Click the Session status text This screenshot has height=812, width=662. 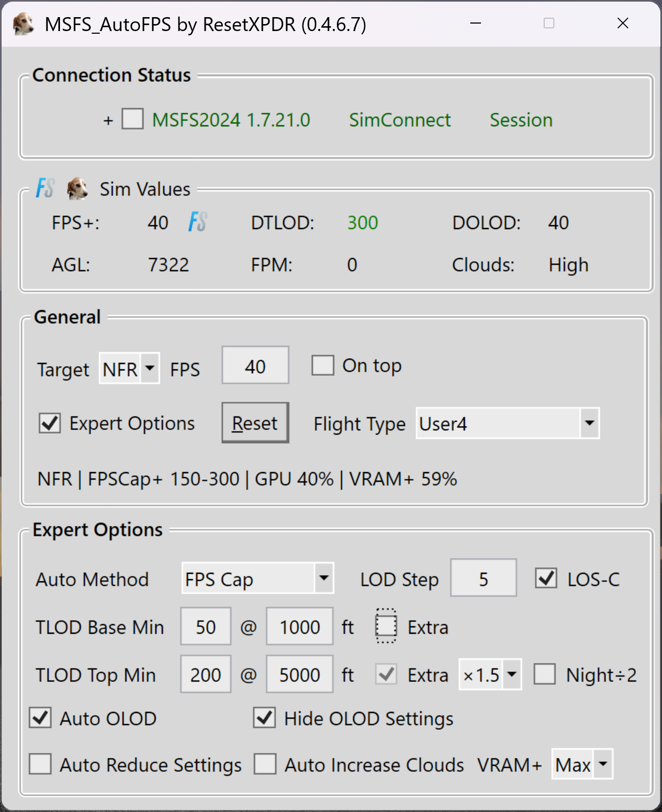point(521,120)
